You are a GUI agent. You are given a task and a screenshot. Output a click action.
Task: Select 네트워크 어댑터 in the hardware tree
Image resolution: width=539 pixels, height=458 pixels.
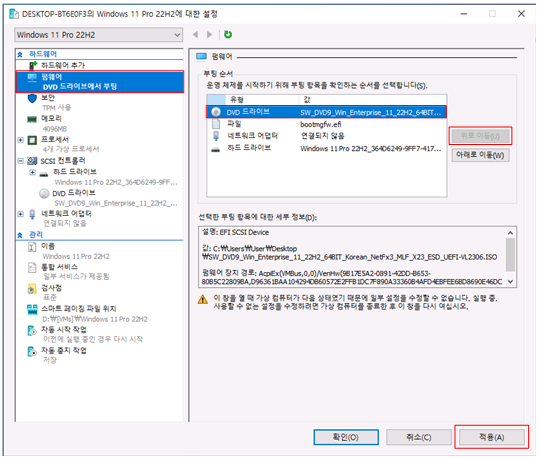click(x=66, y=214)
